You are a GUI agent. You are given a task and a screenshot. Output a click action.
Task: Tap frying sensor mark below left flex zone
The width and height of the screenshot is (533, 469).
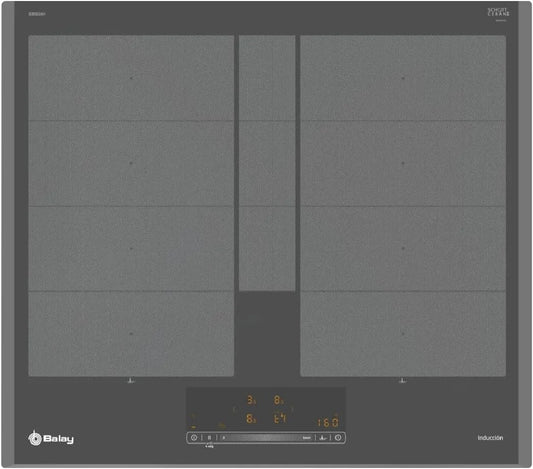point(131,381)
